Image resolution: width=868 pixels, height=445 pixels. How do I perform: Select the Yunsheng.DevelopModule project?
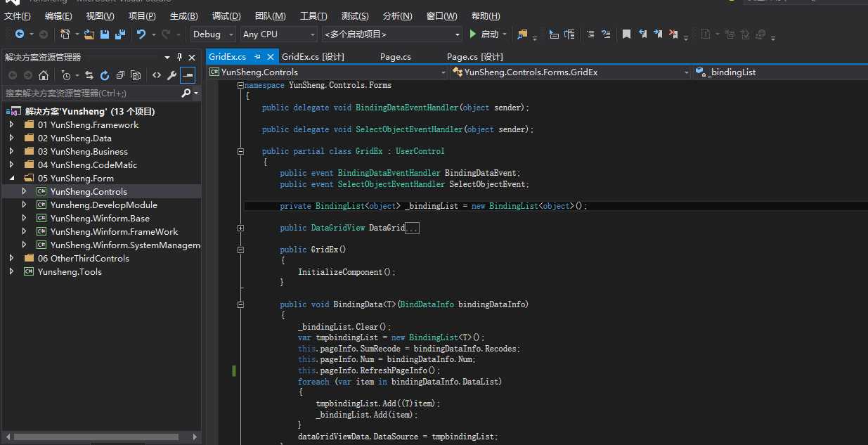103,205
